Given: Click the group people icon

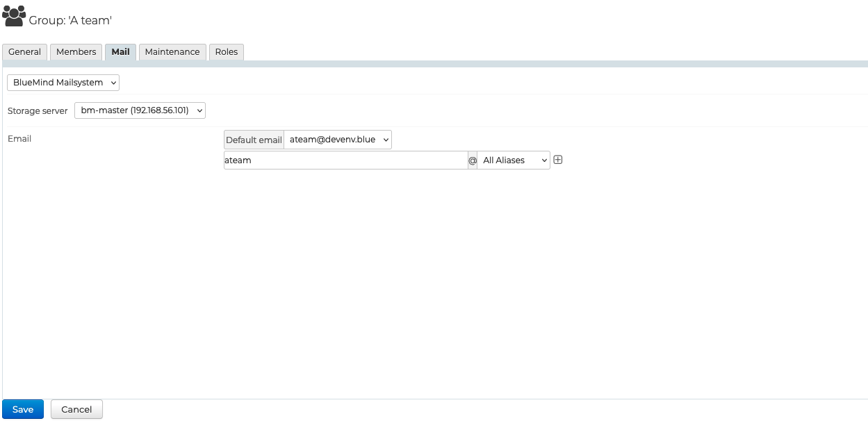Looking at the screenshot, I should 14,15.
